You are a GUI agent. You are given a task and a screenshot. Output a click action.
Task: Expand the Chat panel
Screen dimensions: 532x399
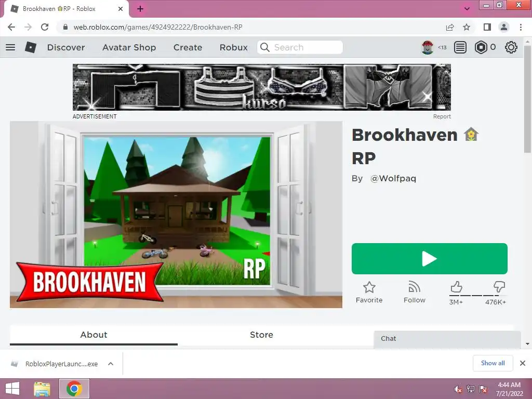(x=447, y=339)
